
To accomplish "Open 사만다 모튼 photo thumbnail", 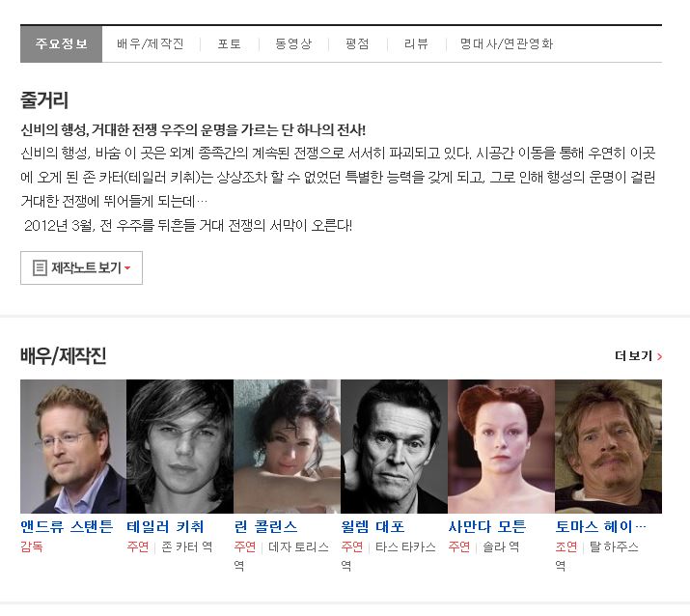I will click(x=501, y=446).
